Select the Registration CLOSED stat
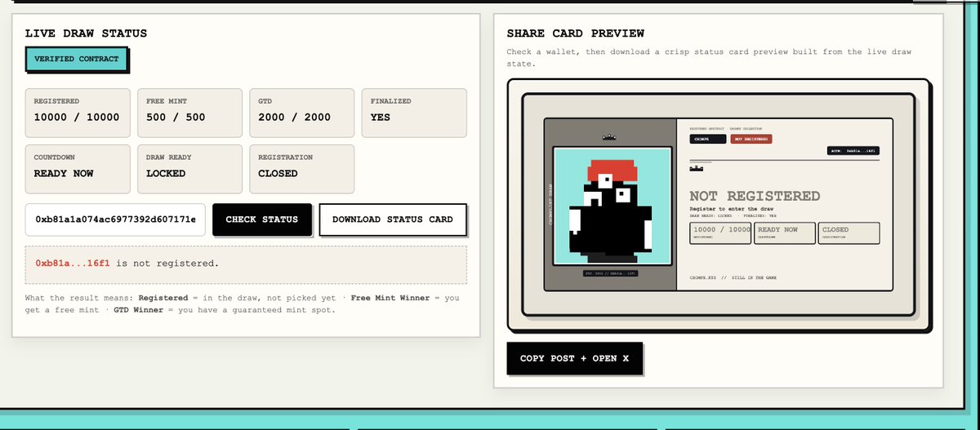The height and width of the screenshot is (430, 980). [301, 169]
